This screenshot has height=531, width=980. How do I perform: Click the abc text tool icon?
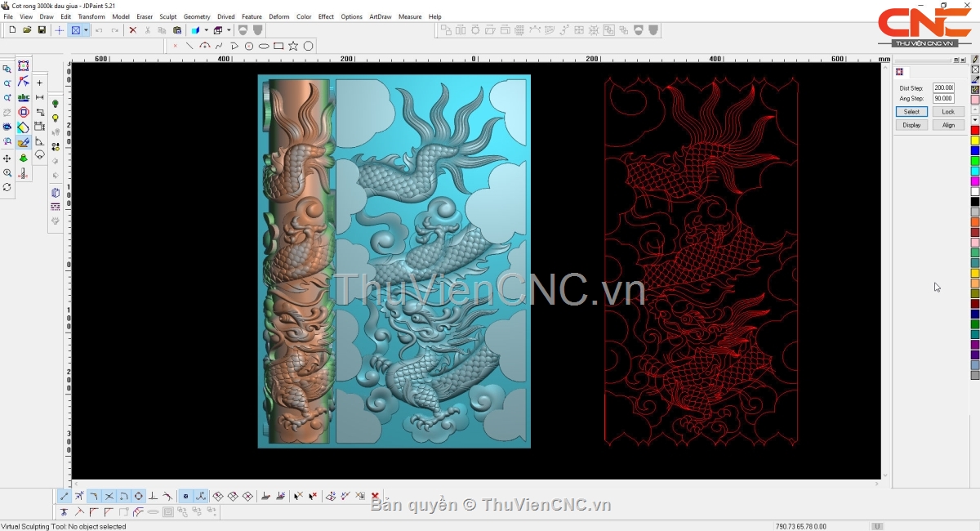click(x=24, y=97)
